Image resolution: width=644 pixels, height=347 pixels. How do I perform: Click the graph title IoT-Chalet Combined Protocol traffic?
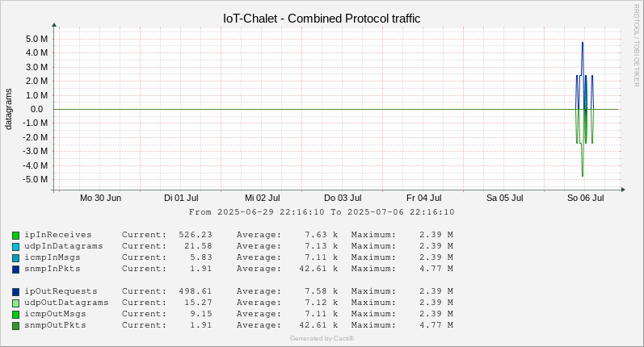click(322, 19)
